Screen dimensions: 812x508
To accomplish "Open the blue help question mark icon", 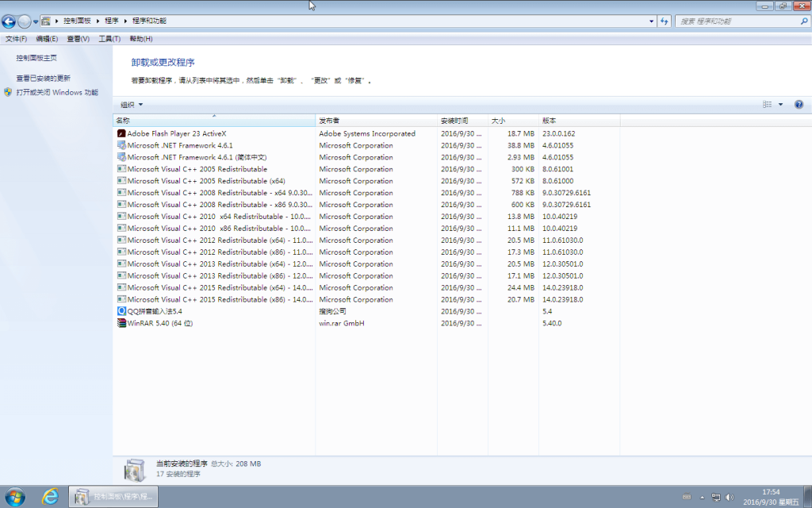I will click(x=799, y=104).
